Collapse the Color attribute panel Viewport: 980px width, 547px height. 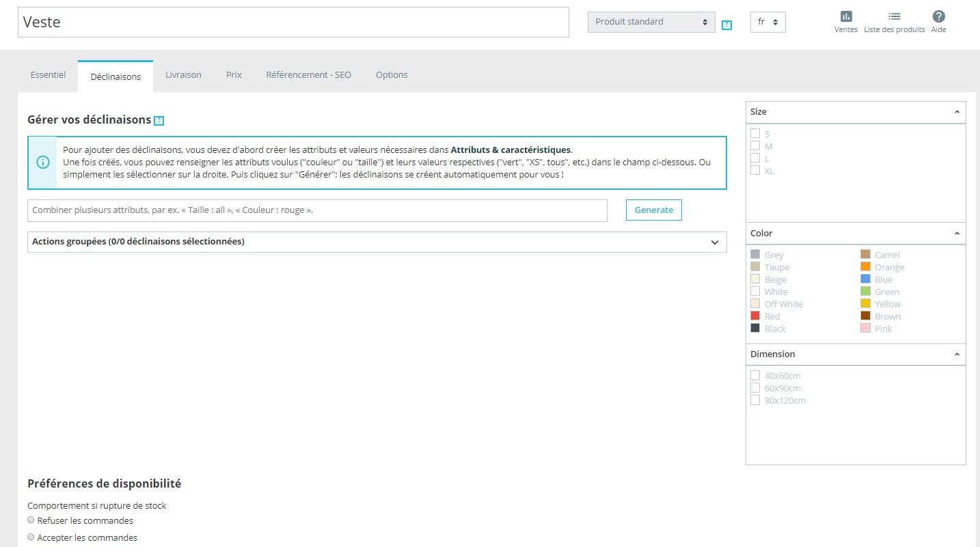(x=957, y=234)
